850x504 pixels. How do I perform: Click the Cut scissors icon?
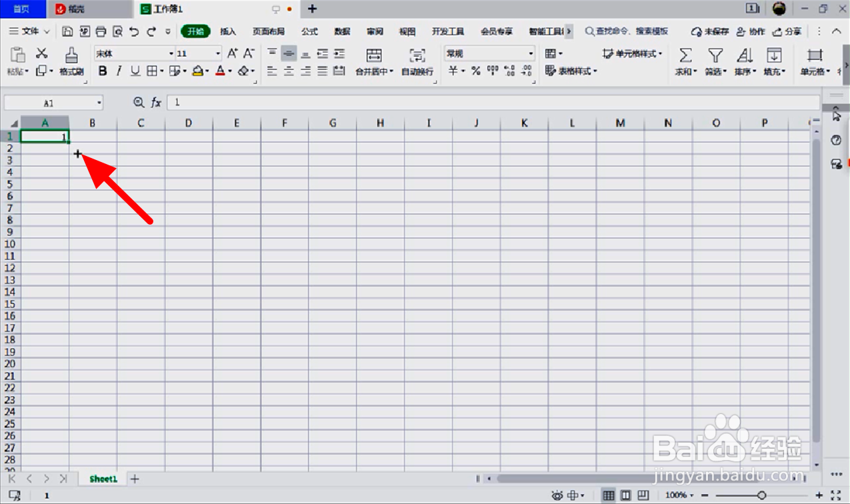(x=42, y=53)
